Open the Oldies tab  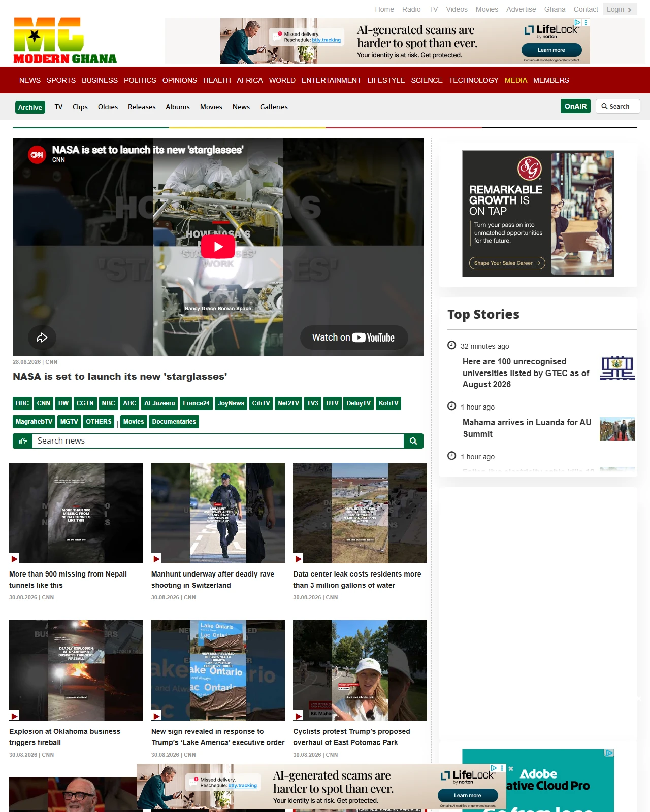[x=108, y=107]
